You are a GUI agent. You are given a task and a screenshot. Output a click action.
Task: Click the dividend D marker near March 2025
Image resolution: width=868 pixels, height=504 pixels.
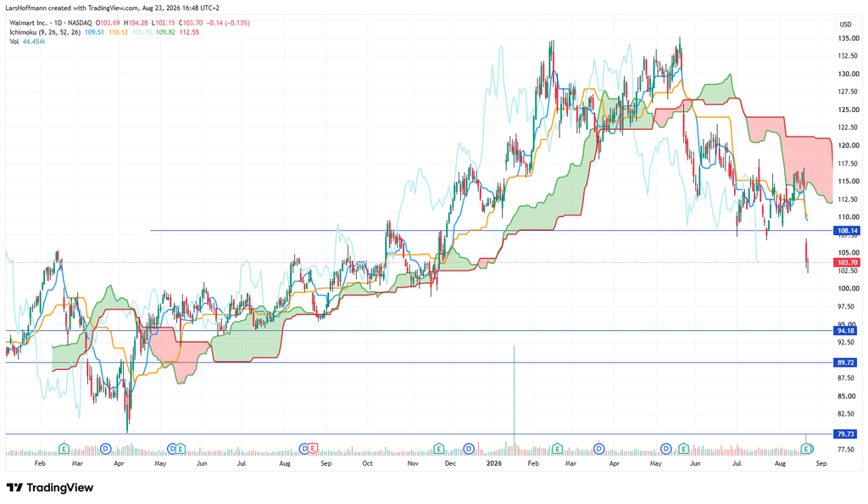(106, 448)
